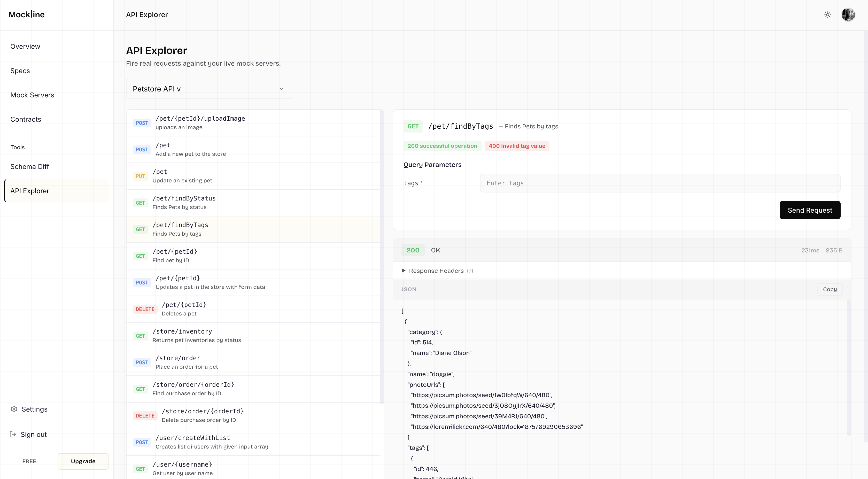Image resolution: width=868 pixels, height=479 pixels.
Task: Copy the JSON response body
Action: pos(829,289)
